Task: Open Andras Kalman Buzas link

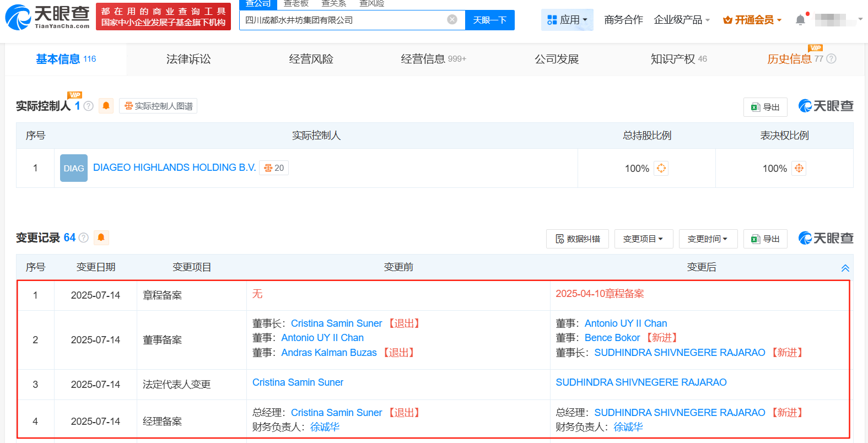Action: pos(329,353)
